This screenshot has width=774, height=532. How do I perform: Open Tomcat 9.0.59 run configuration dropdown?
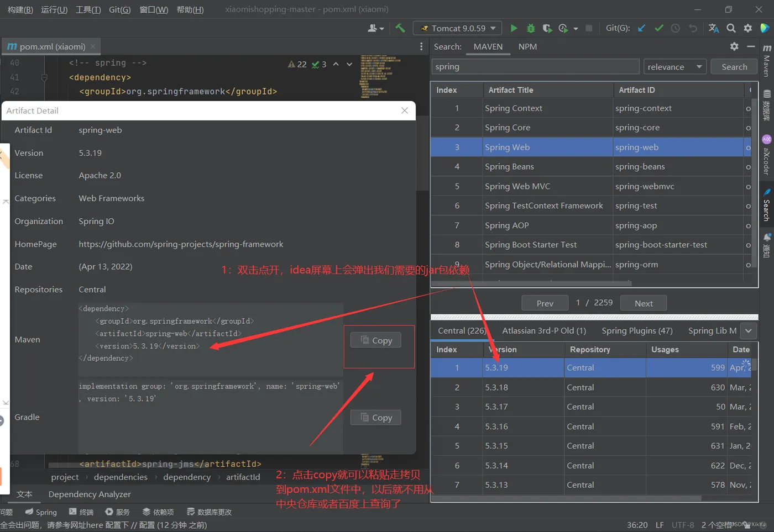tap(457, 28)
